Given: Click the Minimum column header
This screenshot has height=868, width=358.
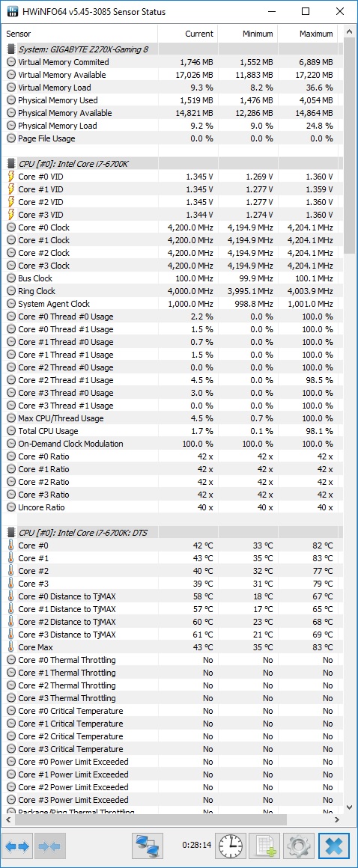Looking at the screenshot, I should [x=248, y=34].
